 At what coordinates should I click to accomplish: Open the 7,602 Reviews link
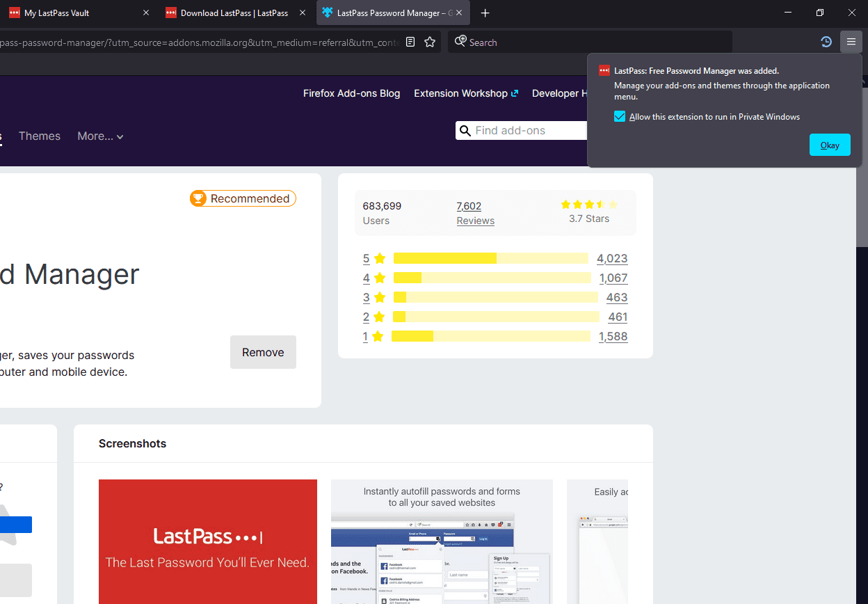pos(476,213)
